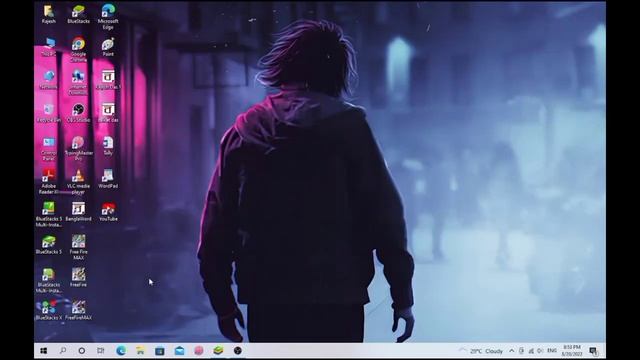Open the WordPad desktop shortcut
Viewport: 640px width, 360px height.
[x=108, y=179]
